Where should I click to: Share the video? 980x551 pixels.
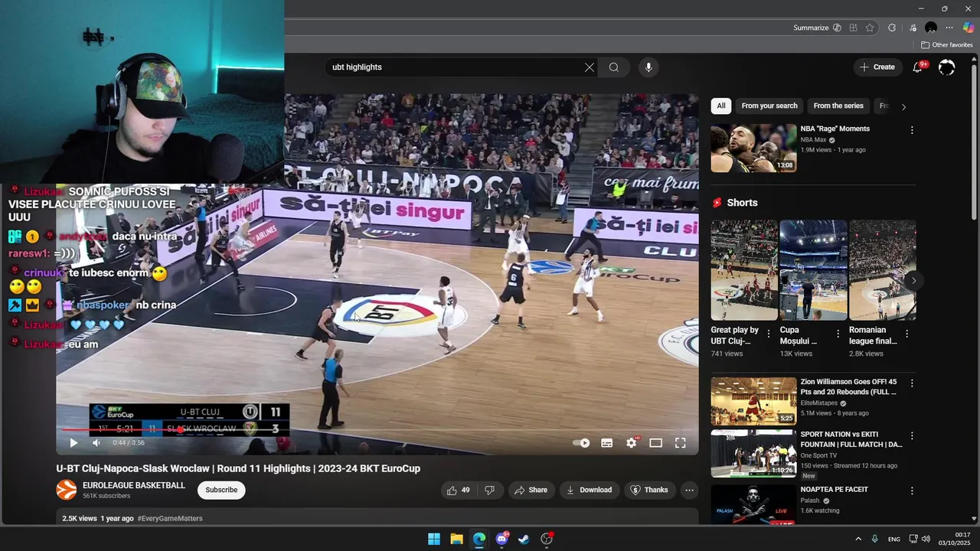(531, 490)
